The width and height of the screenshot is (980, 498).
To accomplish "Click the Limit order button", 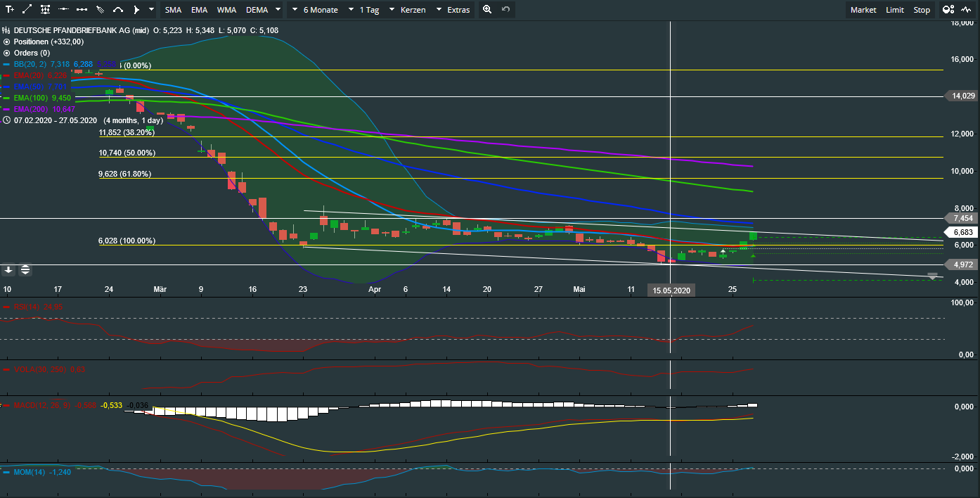I will [x=895, y=10].
